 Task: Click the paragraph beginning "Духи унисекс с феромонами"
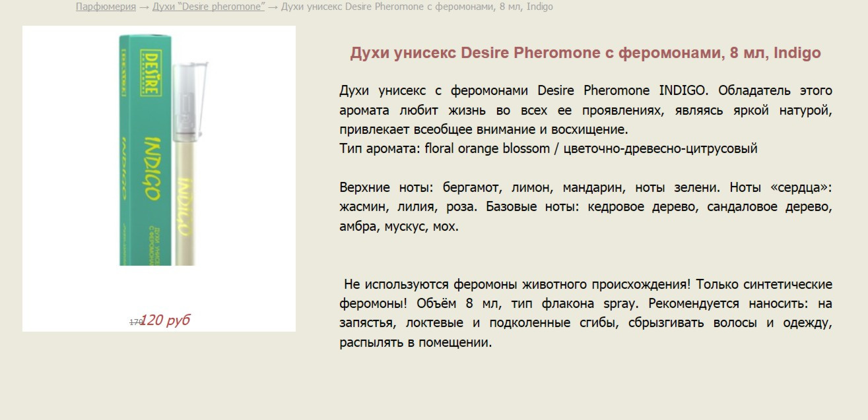(585, 109)
